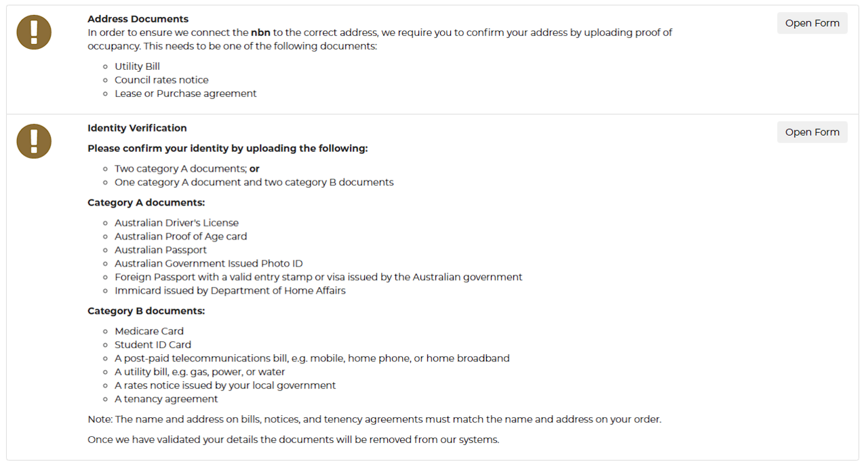Open the Identity Verification form
868x466 pixels.
(812, 132)
